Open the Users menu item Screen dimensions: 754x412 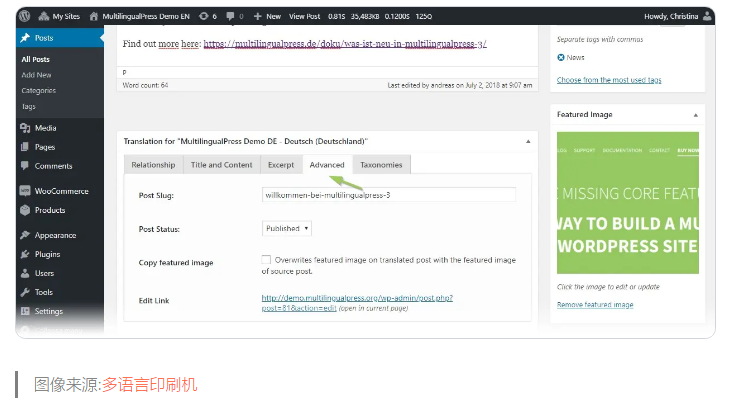pyautogui.click(x=44, y=273)
